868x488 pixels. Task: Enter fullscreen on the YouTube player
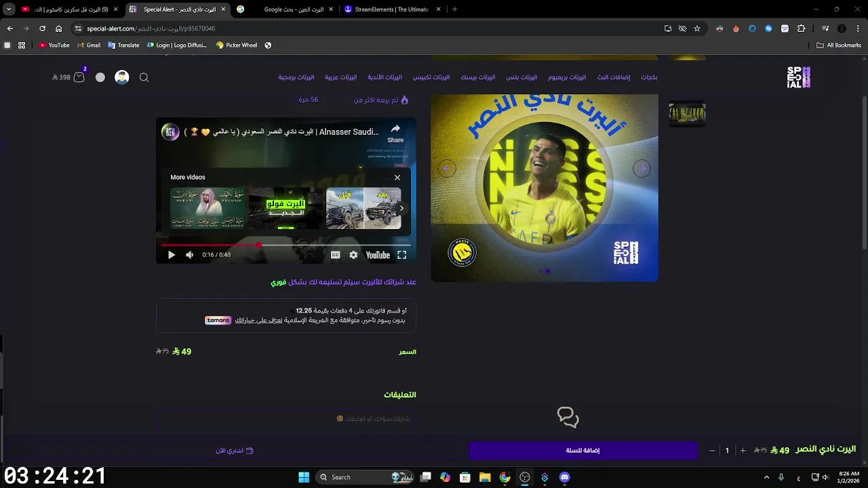401,255
